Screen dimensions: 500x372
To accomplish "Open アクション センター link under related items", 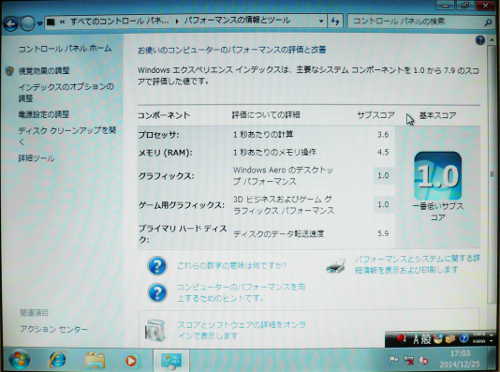I will (x=54, y=329).
